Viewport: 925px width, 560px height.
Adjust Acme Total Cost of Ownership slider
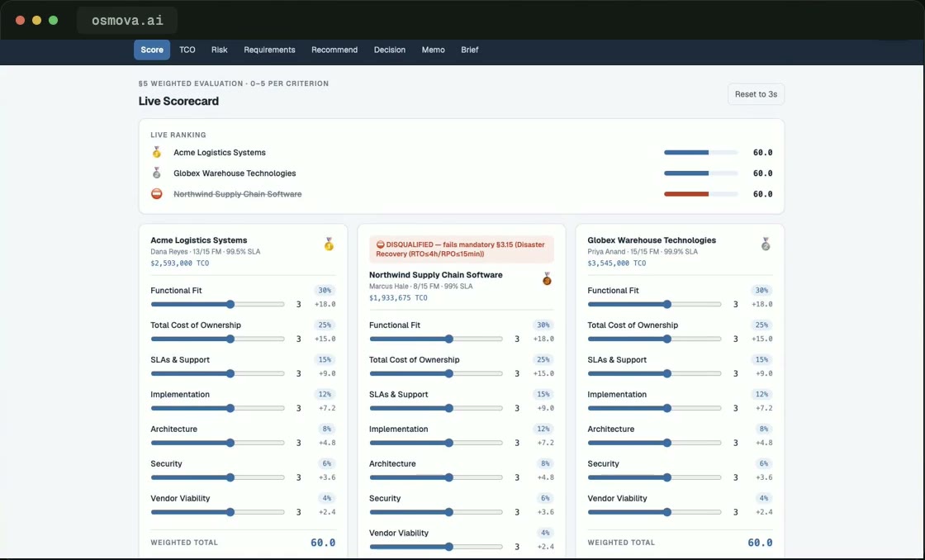[x=218, y=339]
